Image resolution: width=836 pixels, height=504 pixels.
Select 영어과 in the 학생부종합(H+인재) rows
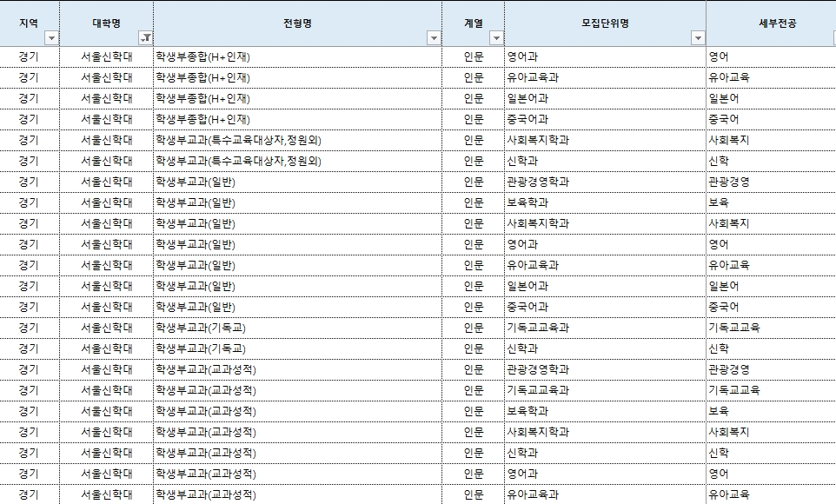point(522,56)
